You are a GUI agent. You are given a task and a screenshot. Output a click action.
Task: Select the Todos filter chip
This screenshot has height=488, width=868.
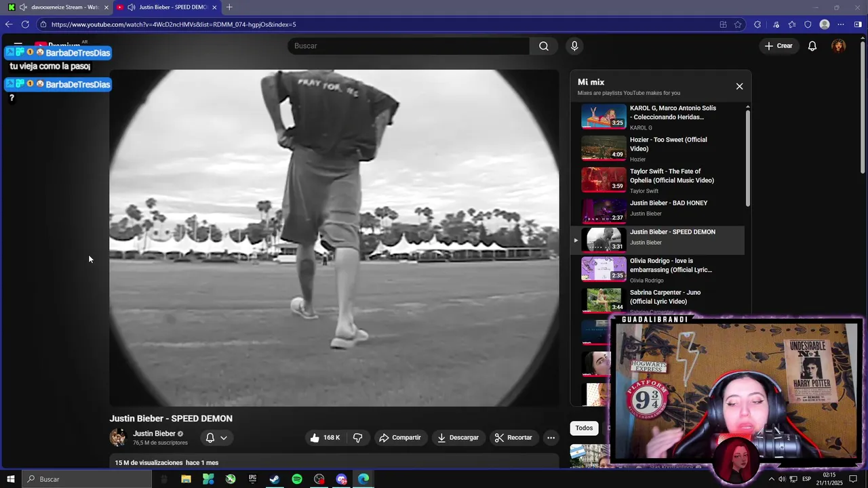[584, 428]
